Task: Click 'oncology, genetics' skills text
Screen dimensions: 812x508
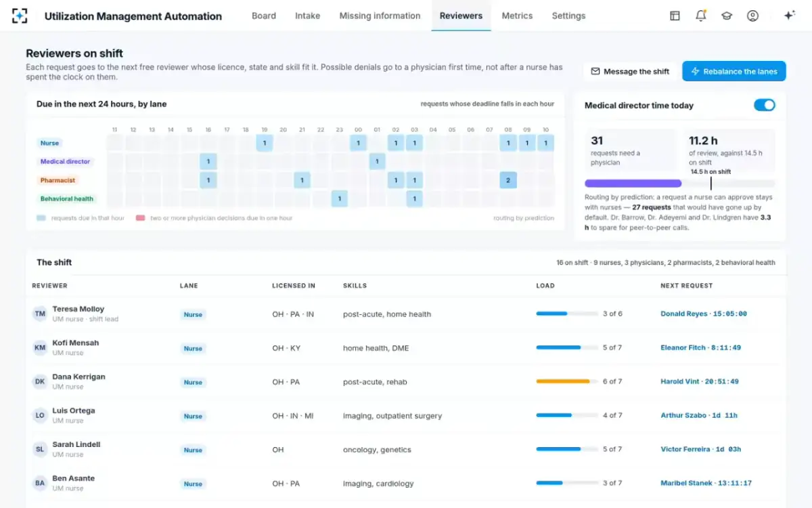Action: (x=377, y=450)
